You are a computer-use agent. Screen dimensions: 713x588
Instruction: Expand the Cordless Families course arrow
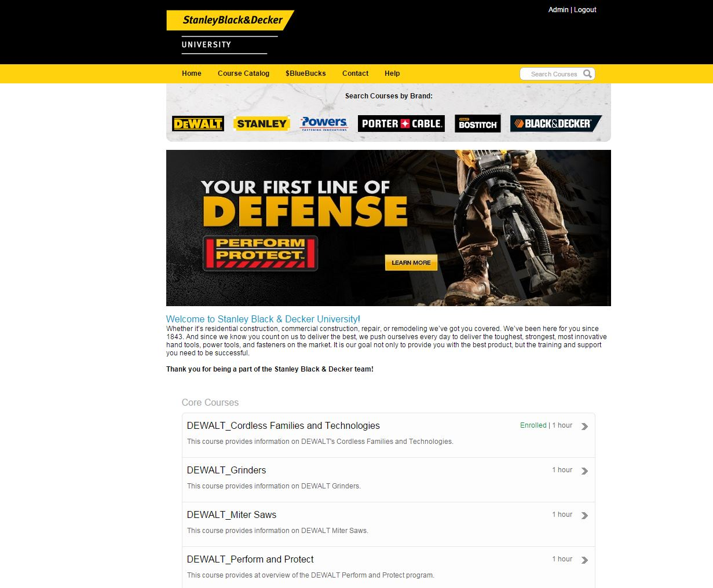point(585,427)
